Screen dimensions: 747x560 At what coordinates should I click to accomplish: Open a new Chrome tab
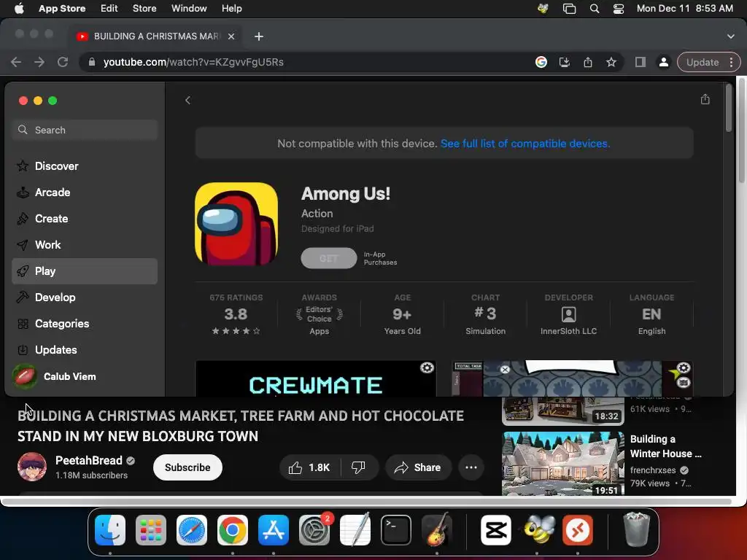259,36
